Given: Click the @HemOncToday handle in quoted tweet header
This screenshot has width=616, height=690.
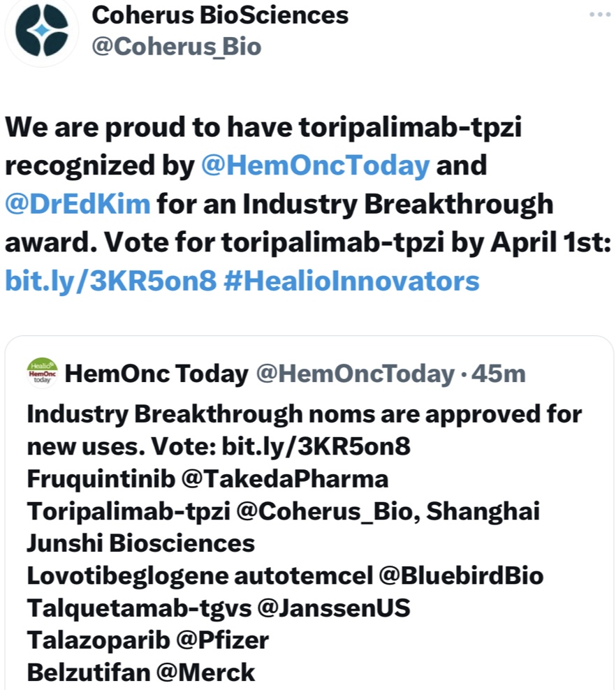Looking at the screenshot, I should point(355,374).
